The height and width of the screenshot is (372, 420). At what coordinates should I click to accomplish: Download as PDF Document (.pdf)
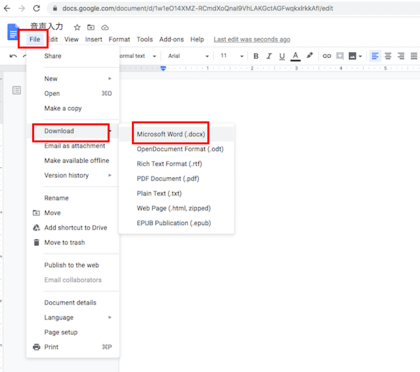click(x=177, y=179)
